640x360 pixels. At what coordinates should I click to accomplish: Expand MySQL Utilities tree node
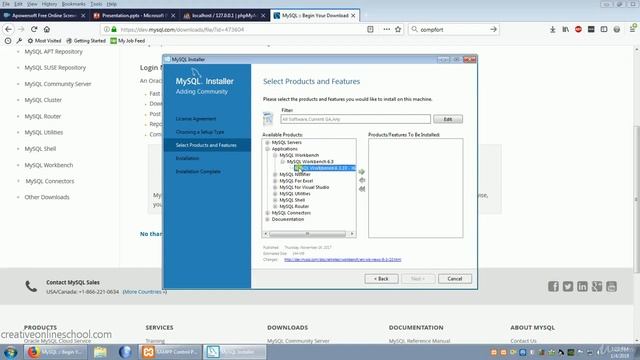coord(275,194)
